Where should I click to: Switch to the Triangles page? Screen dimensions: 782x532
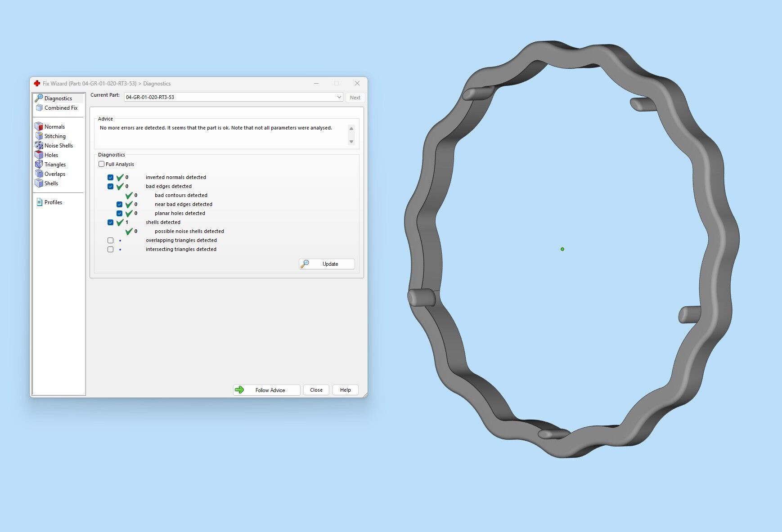click(55, 165)
